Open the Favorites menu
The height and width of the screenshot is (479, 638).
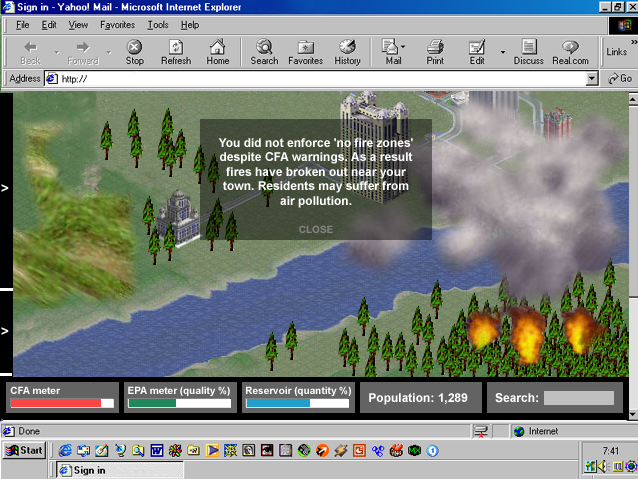118,25
